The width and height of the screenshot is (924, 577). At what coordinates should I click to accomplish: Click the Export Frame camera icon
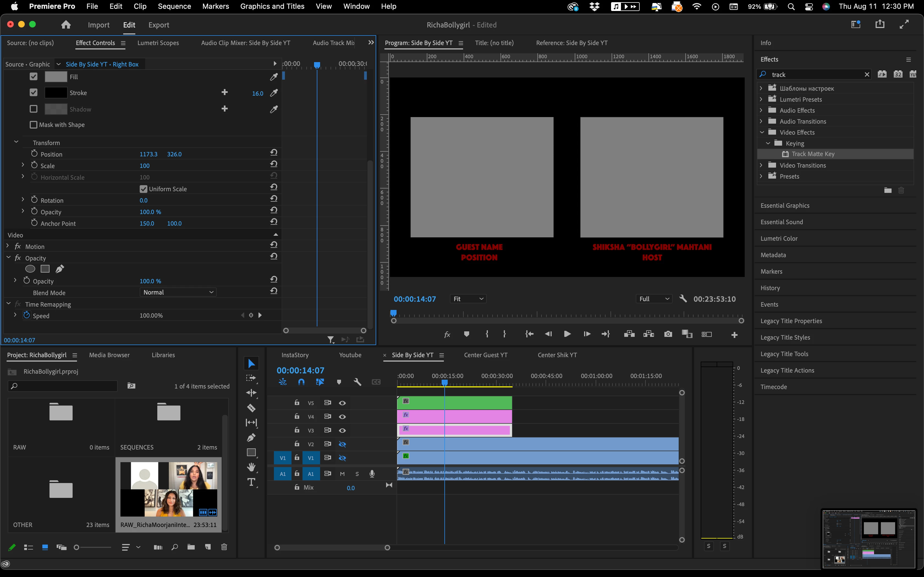point(668,334)
